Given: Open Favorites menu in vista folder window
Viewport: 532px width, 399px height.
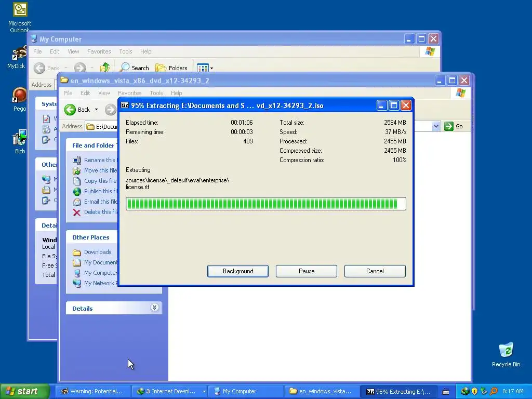Looking at the screenshot, I should point(129,93).
